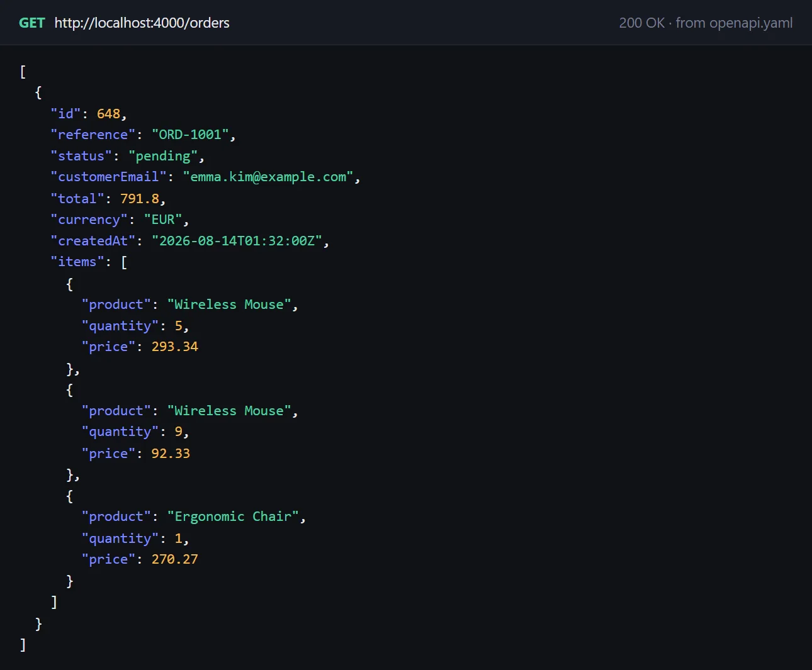Click "Wireless Mouse" in the quantity 9 item

pos(229,411)
